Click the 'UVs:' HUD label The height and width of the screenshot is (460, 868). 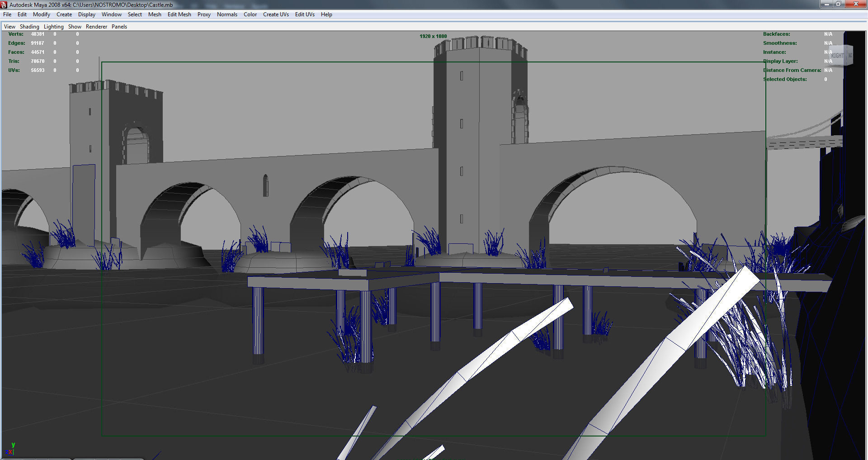click(14, 70)
